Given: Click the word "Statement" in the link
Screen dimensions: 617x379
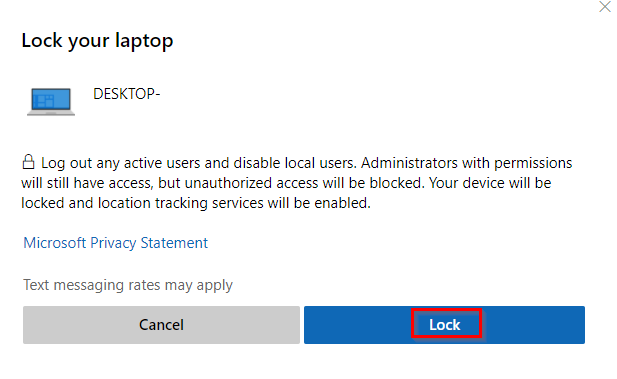Looking at the screenshot, I should click(x=174, y=243).
